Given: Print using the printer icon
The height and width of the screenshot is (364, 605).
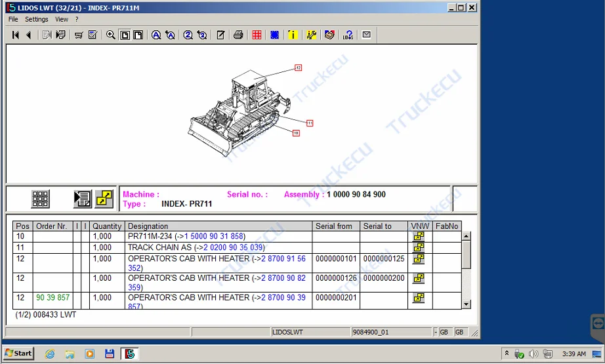Looking at the screenshot, I should point(238,35).
